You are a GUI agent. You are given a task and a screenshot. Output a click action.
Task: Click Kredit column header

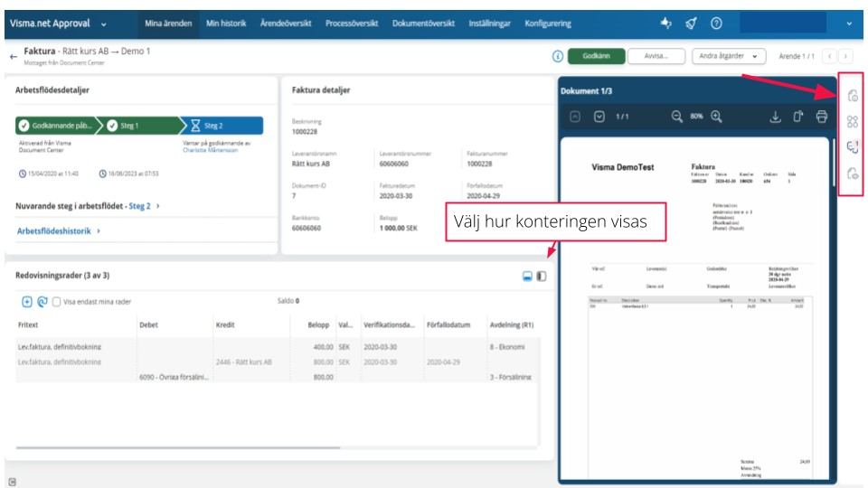(225, 324)
